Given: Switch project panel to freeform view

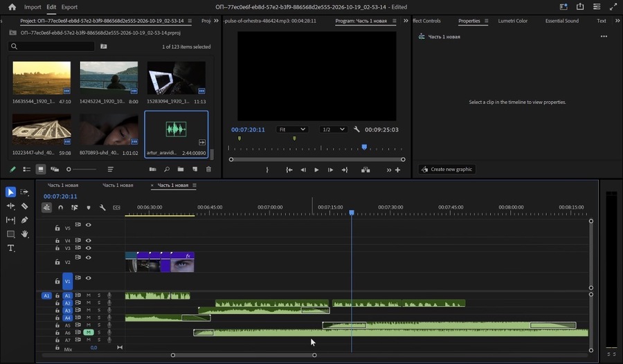Looking at the screenshot, I should (x=55, y=170).
